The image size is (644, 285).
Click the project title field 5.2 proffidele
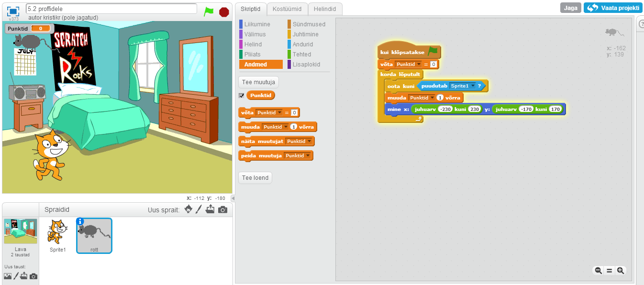(111, 9)
